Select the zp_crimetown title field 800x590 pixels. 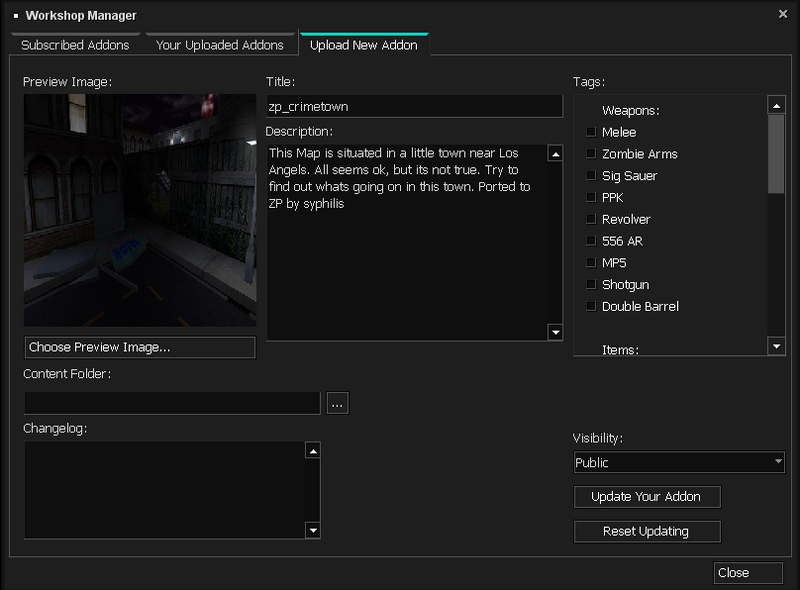tap(414, 105)
